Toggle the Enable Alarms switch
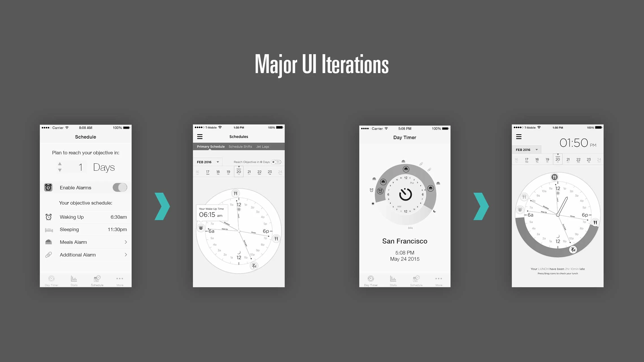Viewport: 644px width, 362px height. point(119,187)
